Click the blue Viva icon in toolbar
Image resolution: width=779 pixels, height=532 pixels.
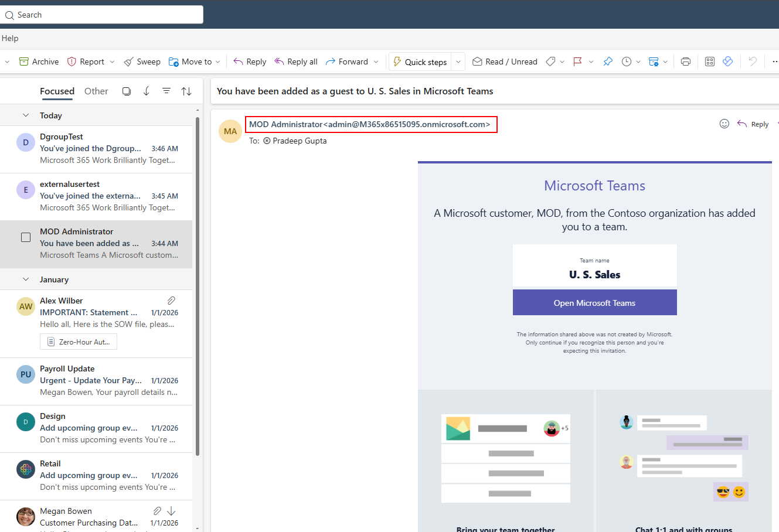pyautogui.click(x=728, y=62)
